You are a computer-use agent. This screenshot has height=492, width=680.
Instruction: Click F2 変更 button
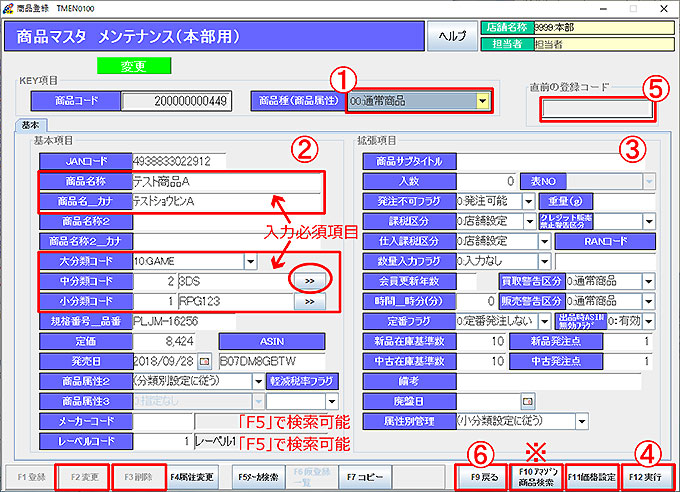[x=84, y=477]
